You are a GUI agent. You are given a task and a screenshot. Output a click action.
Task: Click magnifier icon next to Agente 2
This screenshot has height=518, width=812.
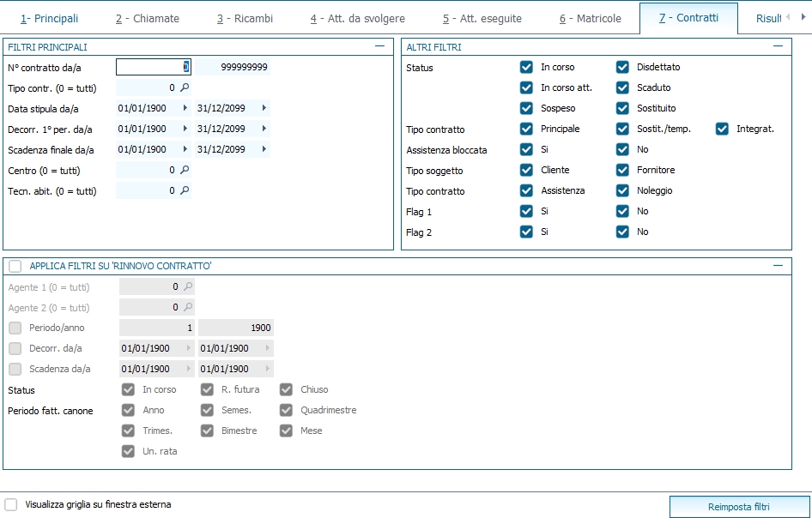click(188, 307)
